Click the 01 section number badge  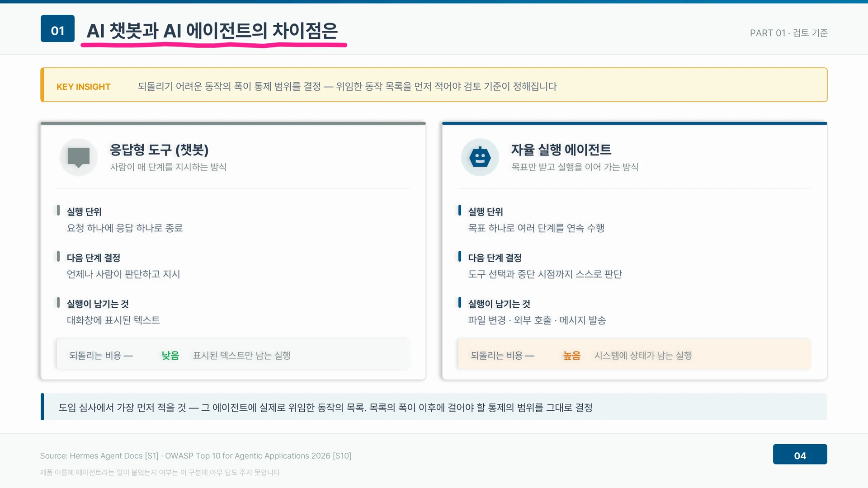(x=57, y=28)
